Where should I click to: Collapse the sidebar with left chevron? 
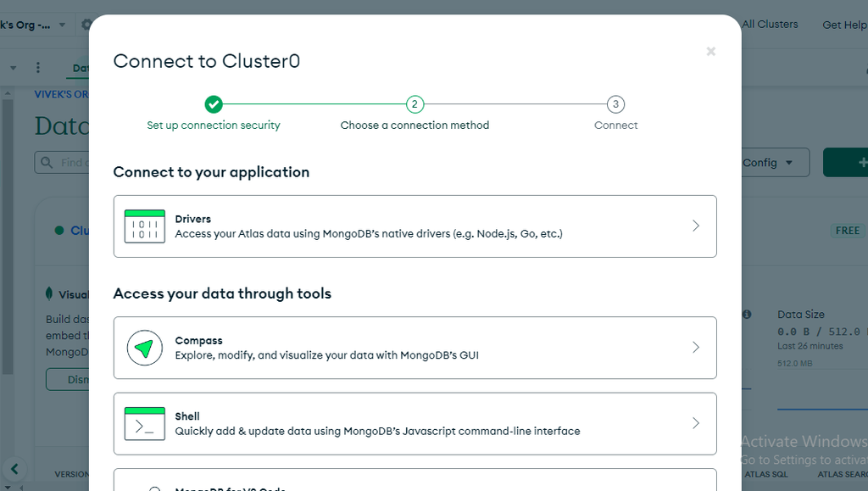coord(14,470)
